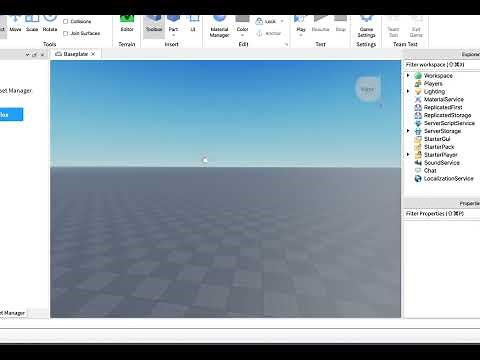480x360 pixels.
Task: Select ServerScriptService in Explorer
Action: click(x=449, y=123)
